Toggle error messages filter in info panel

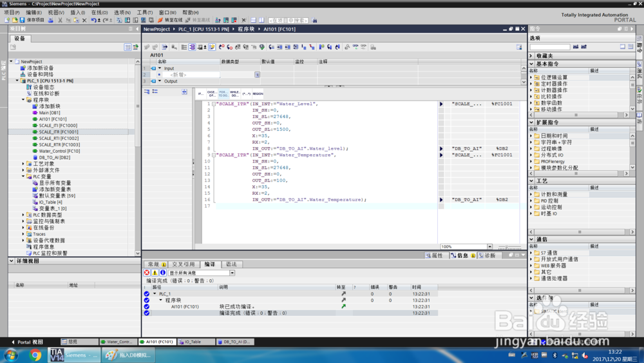click(x=147, y=273)
